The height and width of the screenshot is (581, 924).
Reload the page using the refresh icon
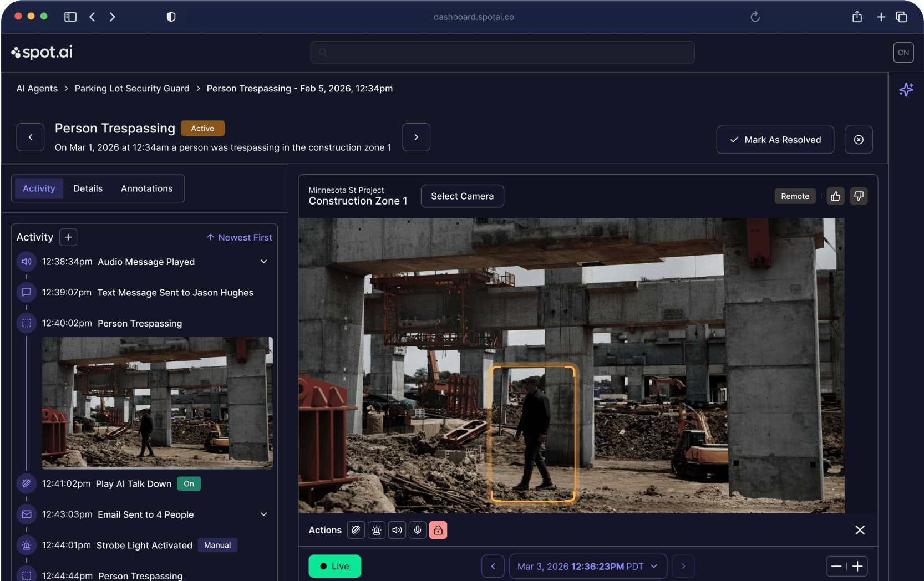click(755, 17)
